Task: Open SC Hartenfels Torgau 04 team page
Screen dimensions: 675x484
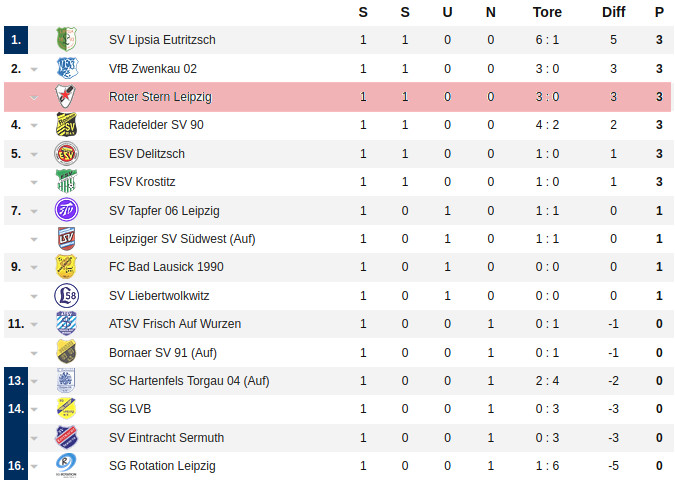Action: [x=189, y=381]
